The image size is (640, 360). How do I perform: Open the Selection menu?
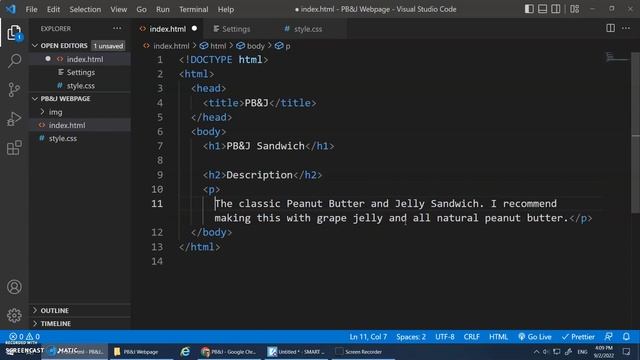click(85, 9)
